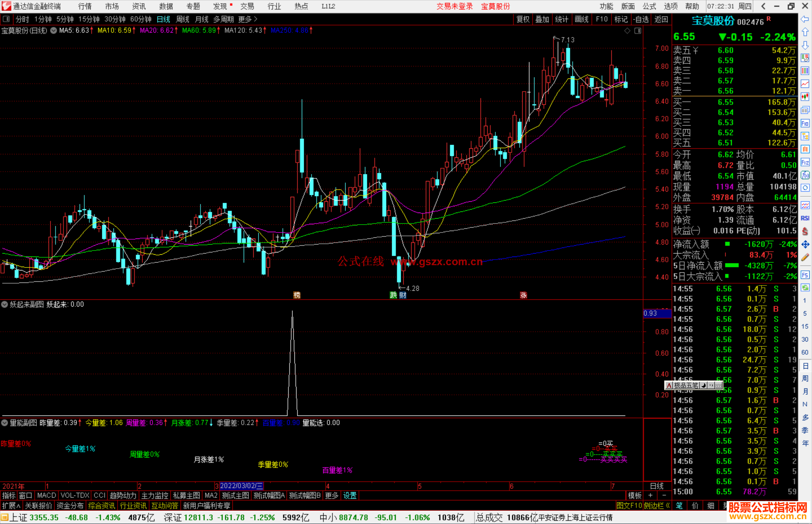
Task: Open the 模板 template selector
Action: (x=635, y=495)
